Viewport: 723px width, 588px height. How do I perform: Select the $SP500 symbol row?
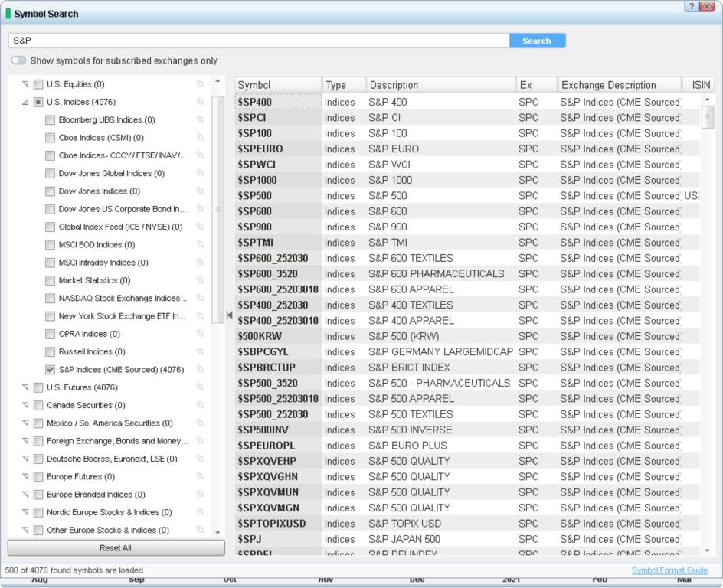click(x=467, y=196)
